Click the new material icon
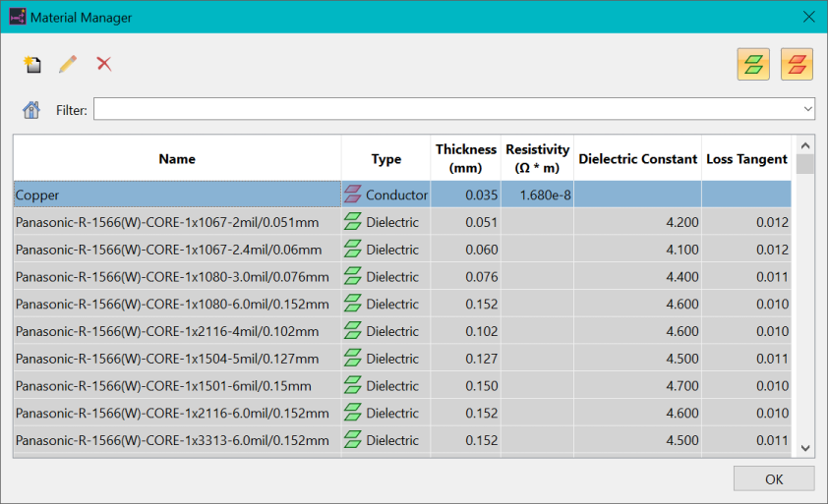This screenshot has height=504, width=828. [32, 65]
